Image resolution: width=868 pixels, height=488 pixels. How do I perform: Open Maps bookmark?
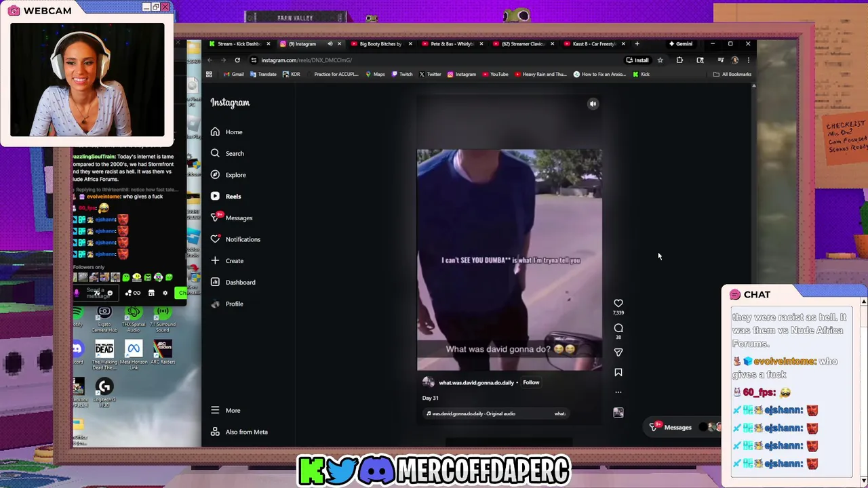pyautogui.click(x=375, y=75)
